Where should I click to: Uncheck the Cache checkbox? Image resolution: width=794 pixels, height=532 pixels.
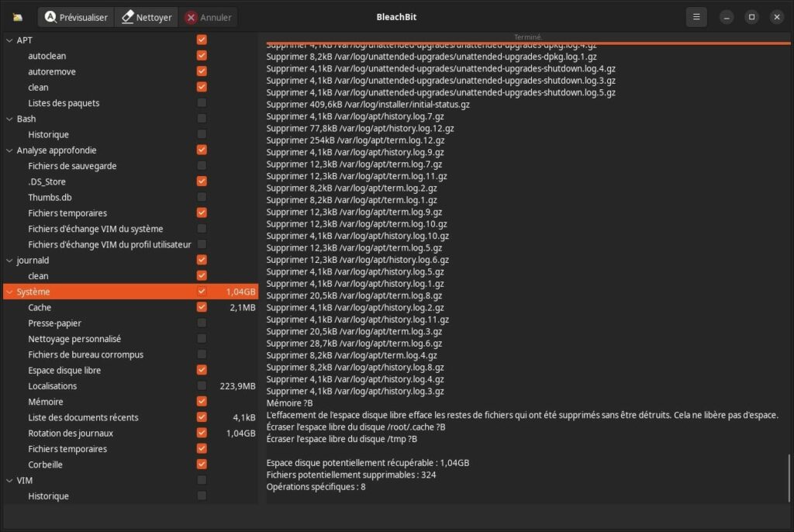202,306
